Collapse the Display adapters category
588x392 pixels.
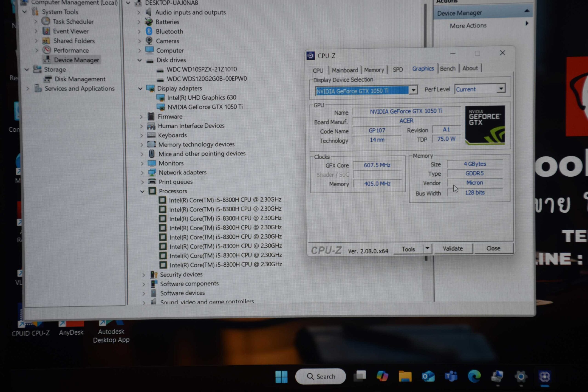[x=140, y=88]
